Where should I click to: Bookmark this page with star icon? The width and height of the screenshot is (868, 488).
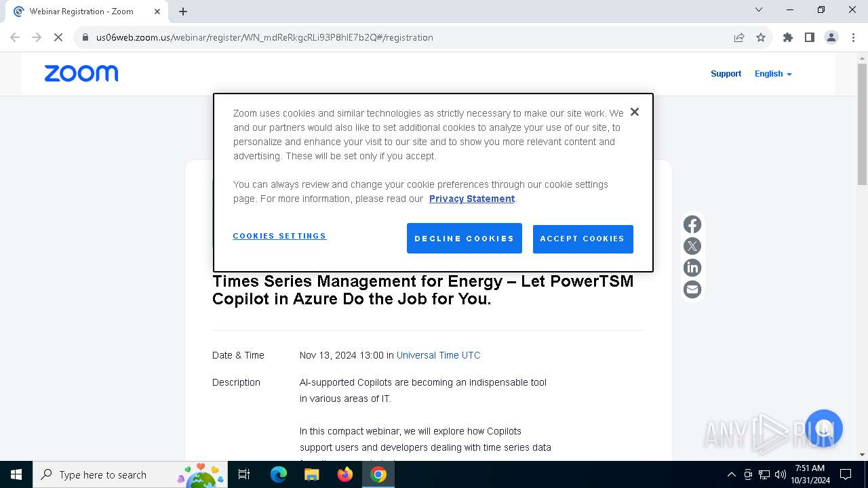(761, 37)
